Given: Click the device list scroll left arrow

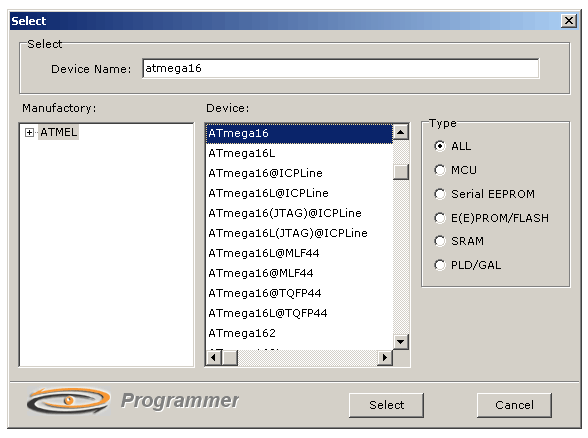Looking at the screenshot, I should point(214,357).
